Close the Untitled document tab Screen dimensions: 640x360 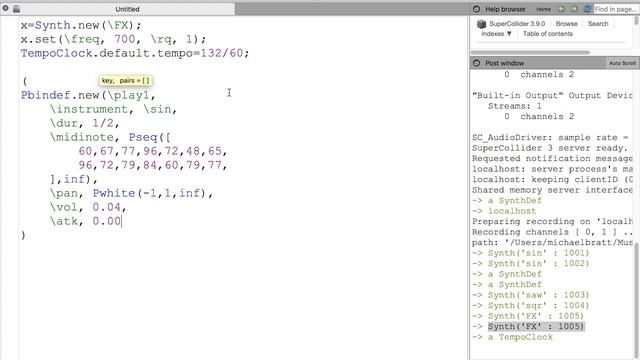tap(6, 8)
